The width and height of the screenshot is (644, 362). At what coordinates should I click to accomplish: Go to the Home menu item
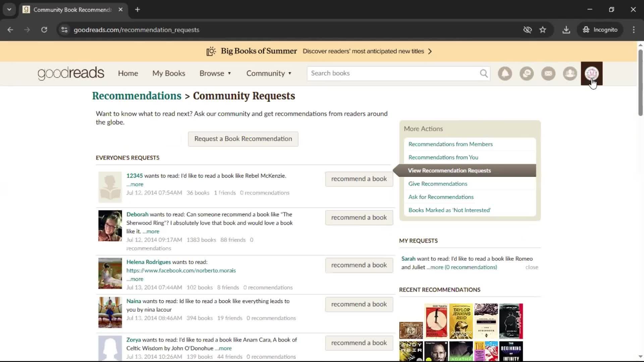click(x=128, y=73)
